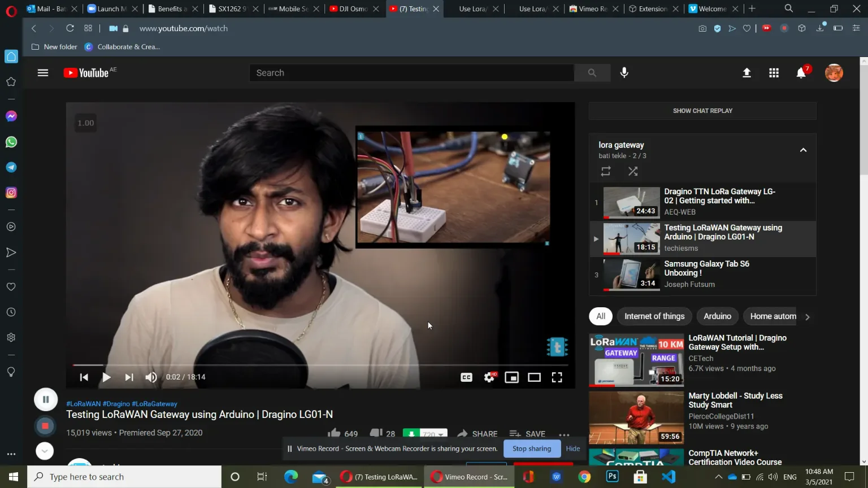Reload the current page
The height and width of the screenshot is (488, 868).
coord(70,28)
